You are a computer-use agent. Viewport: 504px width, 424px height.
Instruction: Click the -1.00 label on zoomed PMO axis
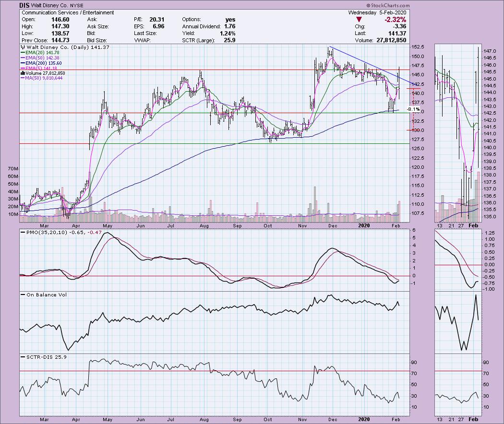click(x=489, y=289)
